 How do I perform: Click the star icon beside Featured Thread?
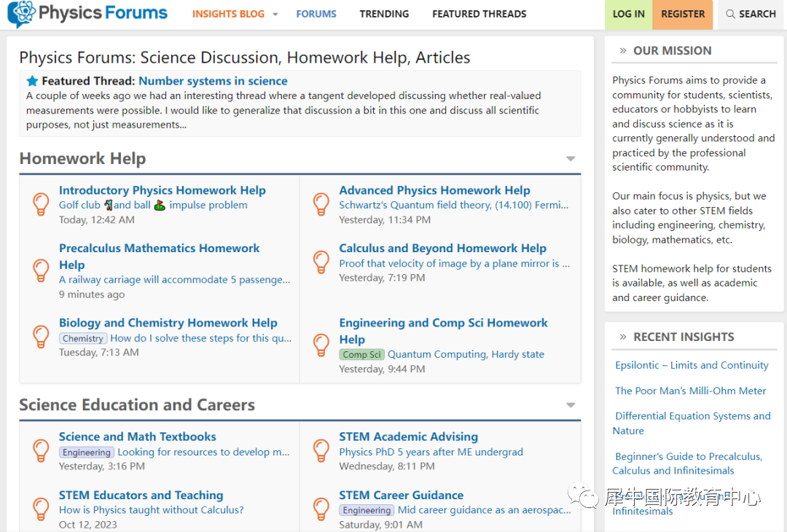click(32, 81)
